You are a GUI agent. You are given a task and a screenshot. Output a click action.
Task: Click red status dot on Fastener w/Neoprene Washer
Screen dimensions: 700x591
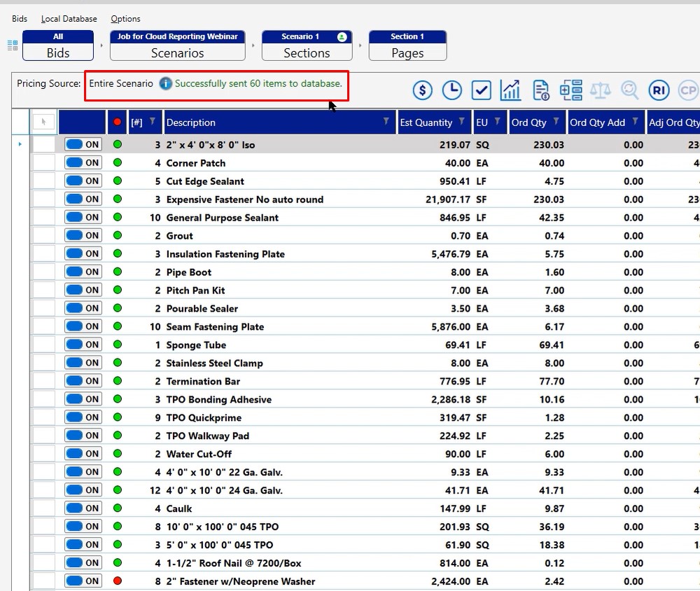(x=117, y=580)
